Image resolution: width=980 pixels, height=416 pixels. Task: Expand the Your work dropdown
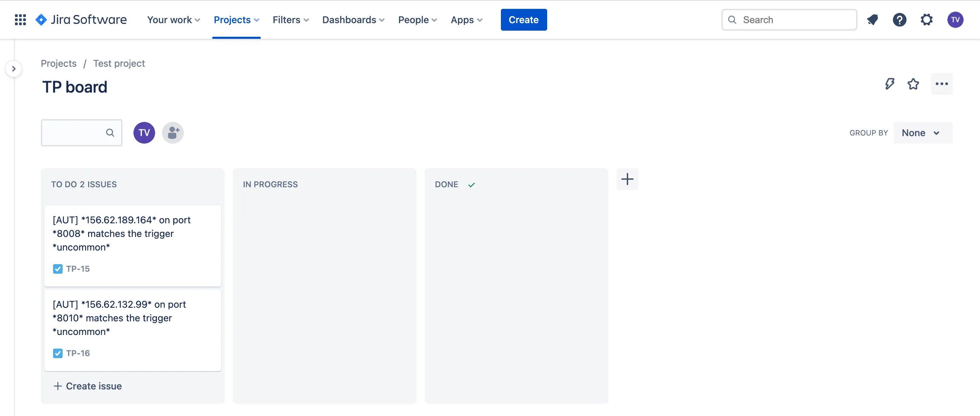click(x=173, y=19)
